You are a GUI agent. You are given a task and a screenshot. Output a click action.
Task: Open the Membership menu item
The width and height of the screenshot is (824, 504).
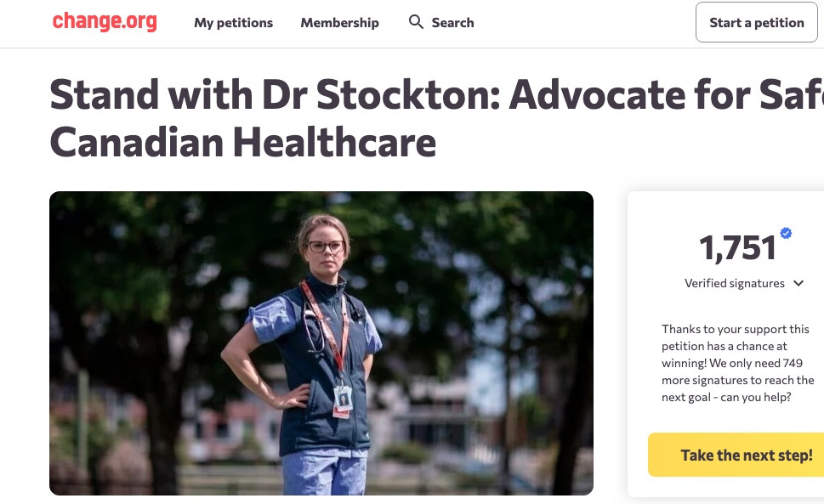pos(339,23)
